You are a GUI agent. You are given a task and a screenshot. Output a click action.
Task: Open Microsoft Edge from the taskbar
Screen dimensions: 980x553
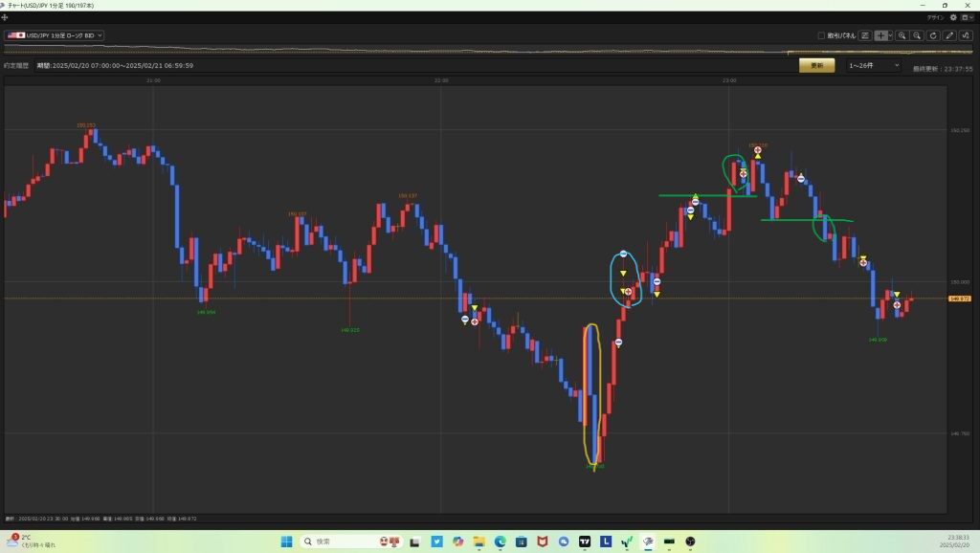(500, 542)
